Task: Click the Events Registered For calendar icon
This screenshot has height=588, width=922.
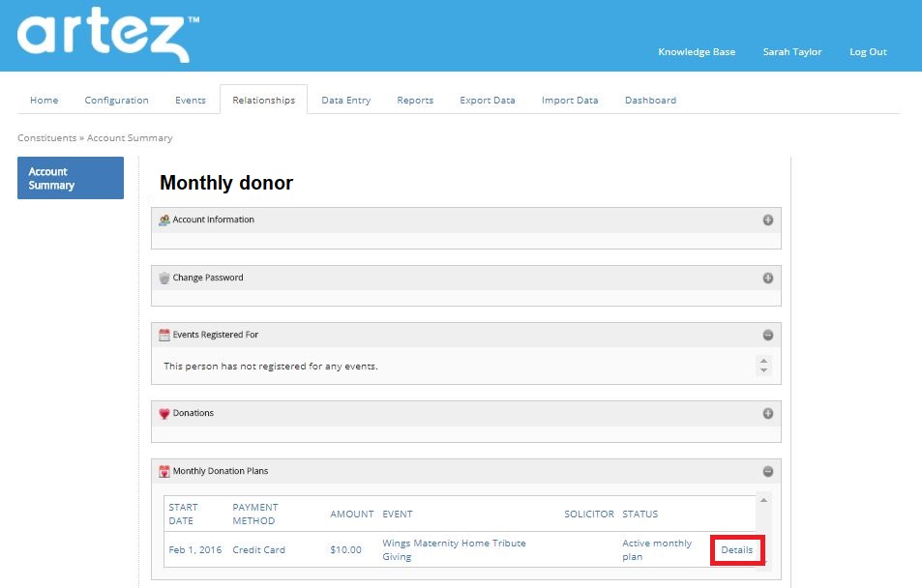Action: (164, 336)
